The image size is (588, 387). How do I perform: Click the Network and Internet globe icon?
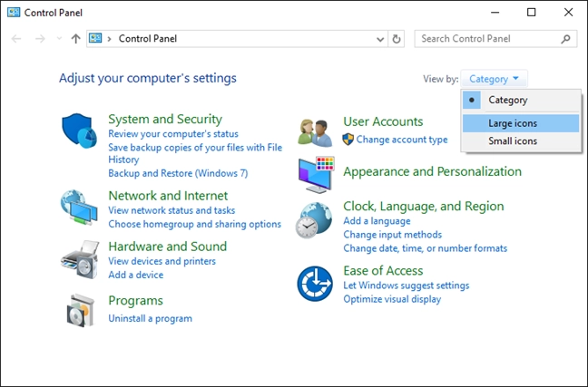tap(79, 208)
